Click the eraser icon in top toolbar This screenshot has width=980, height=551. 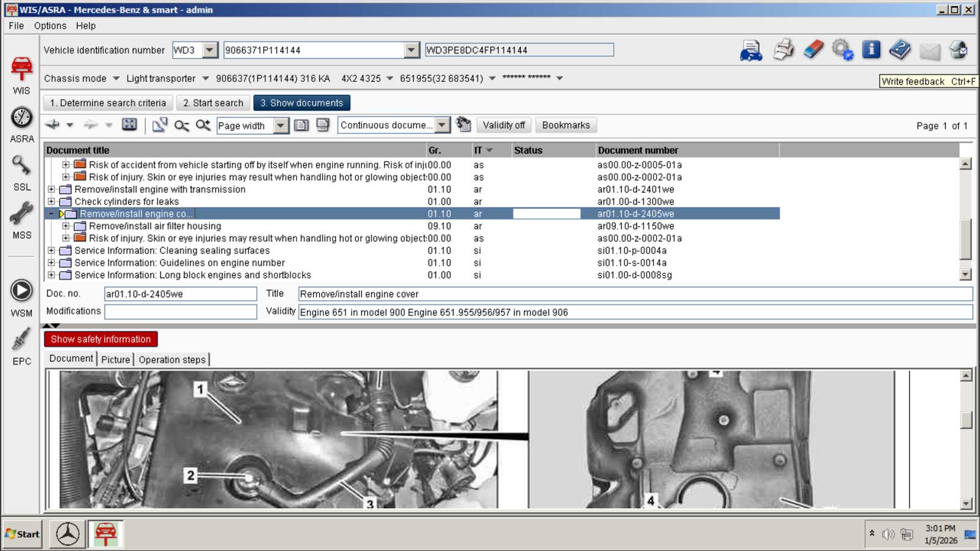click(813, 50)
